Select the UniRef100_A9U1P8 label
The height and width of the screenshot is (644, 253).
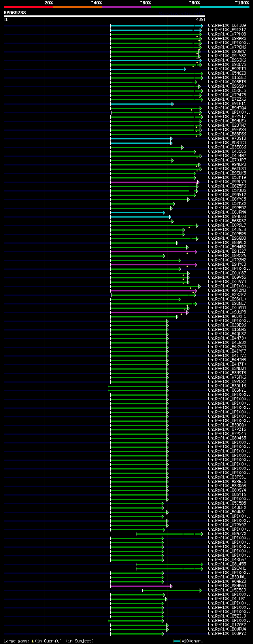coord(227,312)
